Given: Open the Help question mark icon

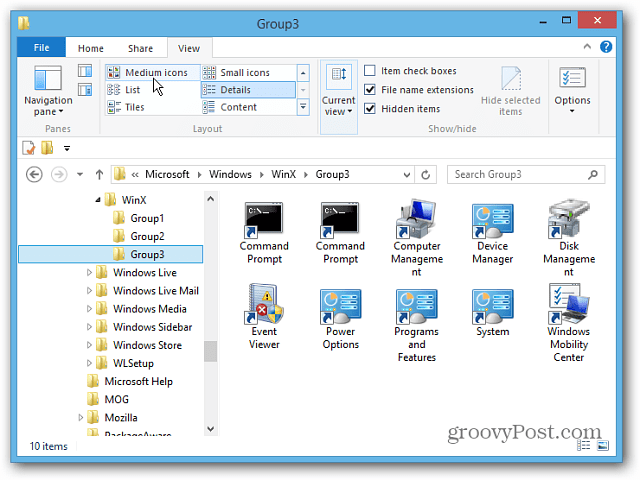Looking at the screenshot, I should click(606, 47).
